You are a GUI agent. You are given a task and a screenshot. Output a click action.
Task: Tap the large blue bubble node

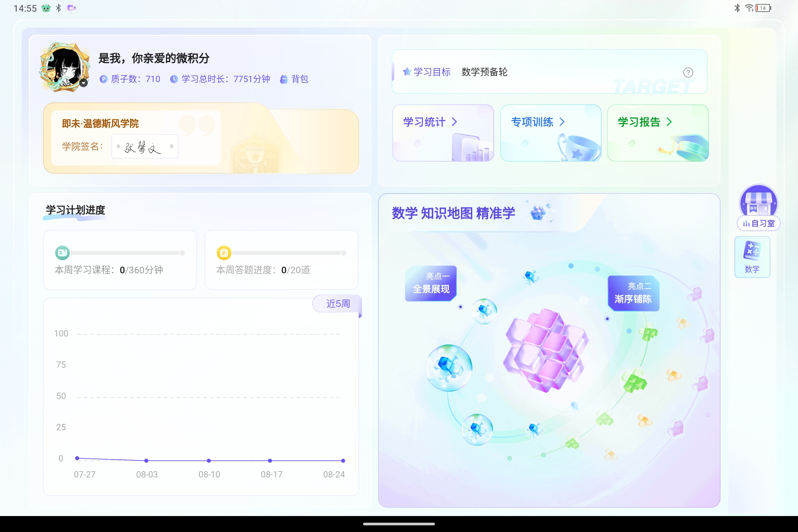coord(449,368)
